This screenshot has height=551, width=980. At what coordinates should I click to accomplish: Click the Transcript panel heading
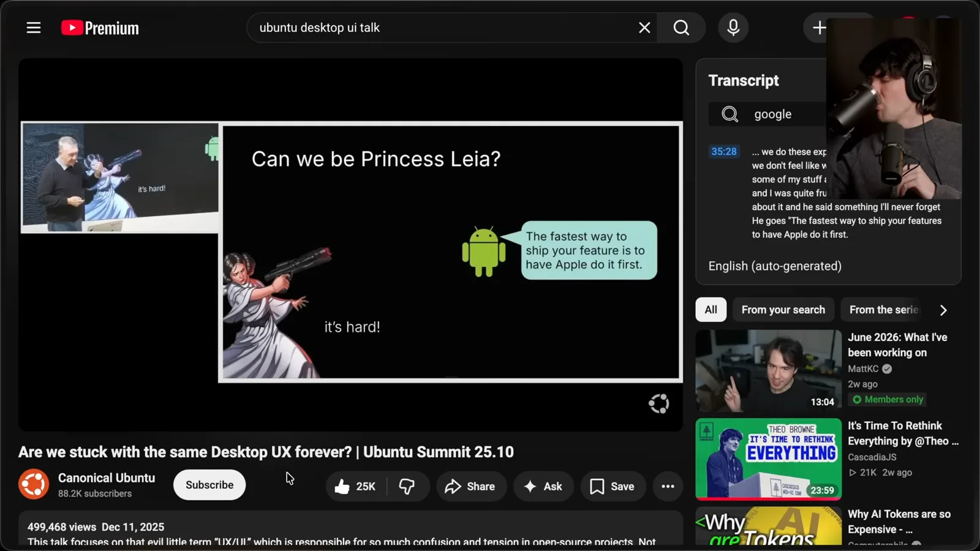pyautogui.click(x=744, y=80)
